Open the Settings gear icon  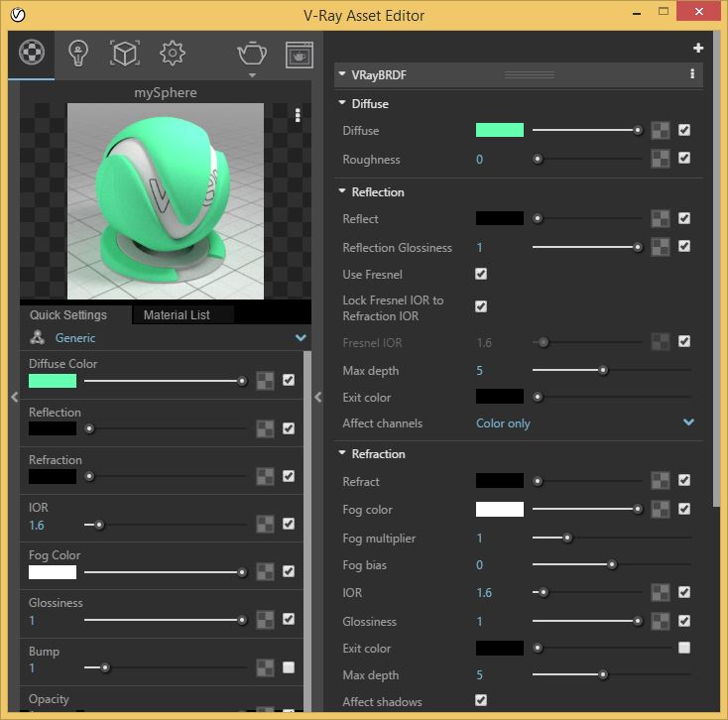[x=173, y=53]
